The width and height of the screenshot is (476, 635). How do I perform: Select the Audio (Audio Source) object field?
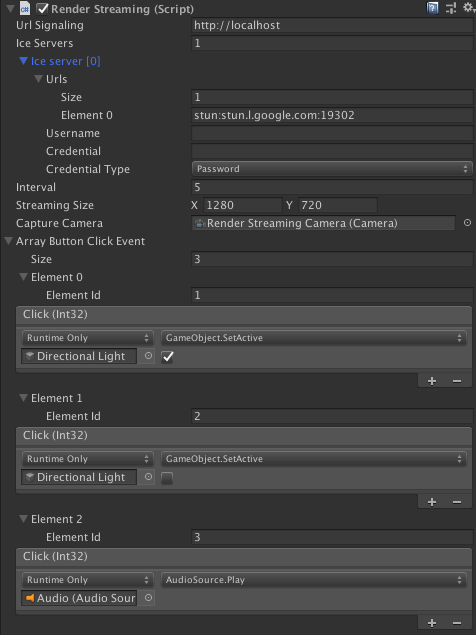(x=79, y=598)
